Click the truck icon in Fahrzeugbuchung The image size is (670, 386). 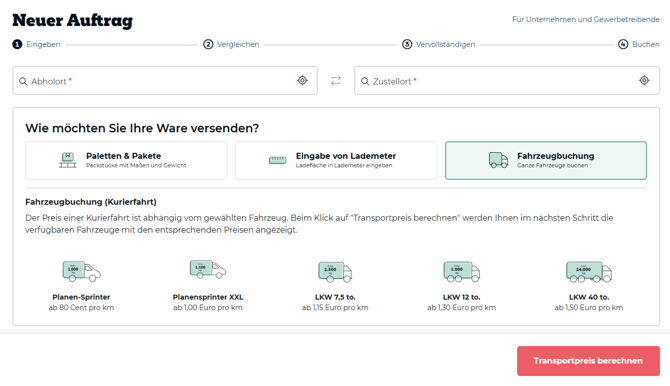click(498, 160)
